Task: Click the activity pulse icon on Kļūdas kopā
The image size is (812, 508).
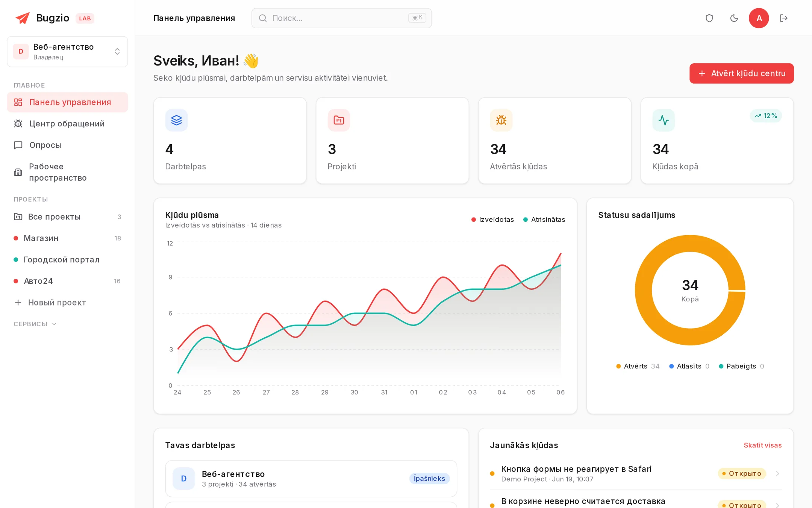Action: click(664, 120)
